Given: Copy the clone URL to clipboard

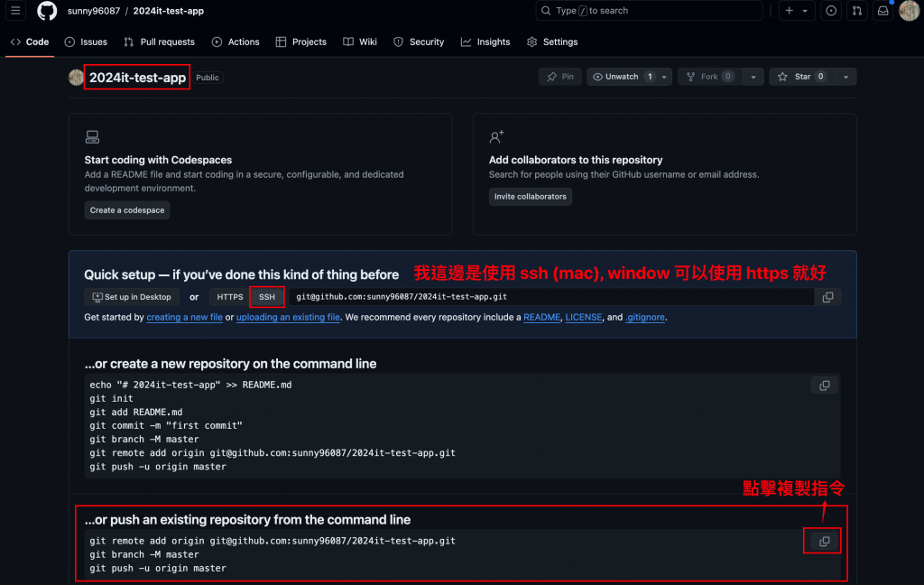Looking at the screenshot, I should [x=828, y=297].
